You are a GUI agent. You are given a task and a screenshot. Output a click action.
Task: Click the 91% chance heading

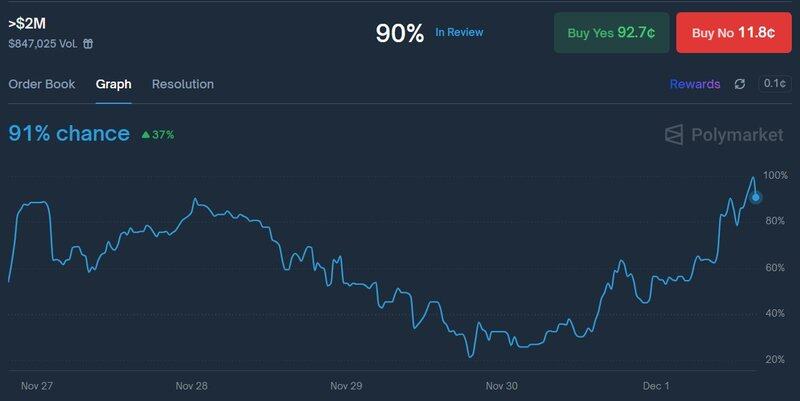pos(69,133)
